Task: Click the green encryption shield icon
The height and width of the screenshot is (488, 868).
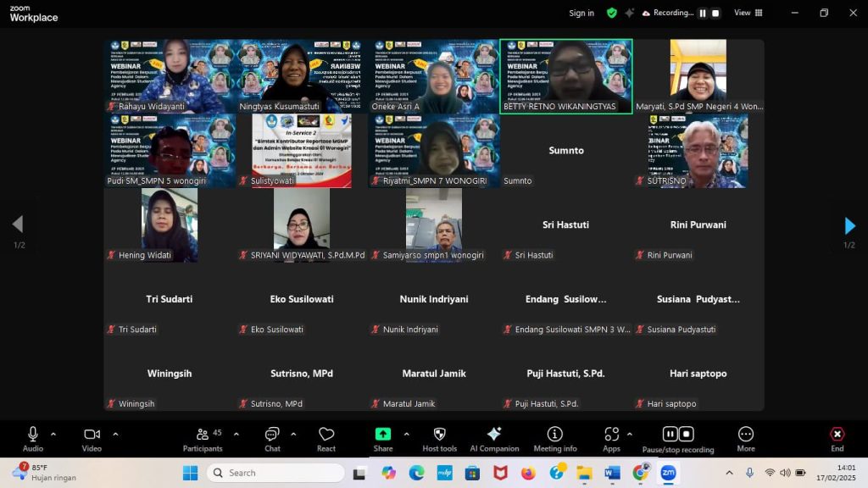Action: 612,13
